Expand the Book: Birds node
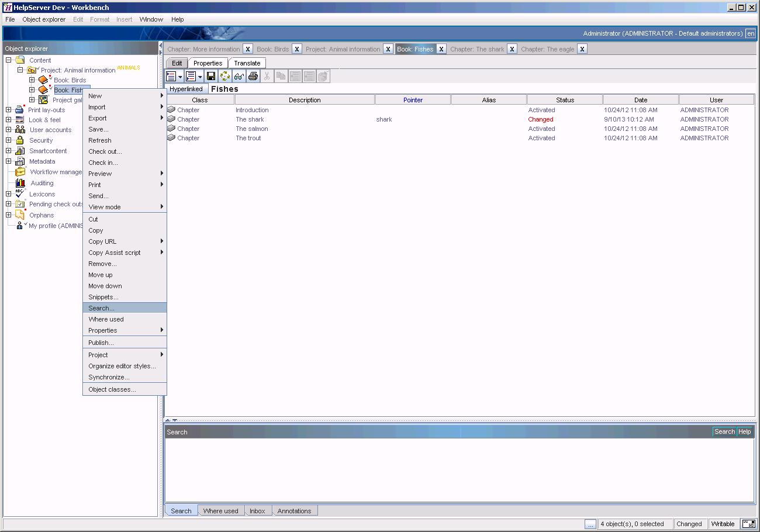This screenshot has width=760, height=532. point(32,80)
